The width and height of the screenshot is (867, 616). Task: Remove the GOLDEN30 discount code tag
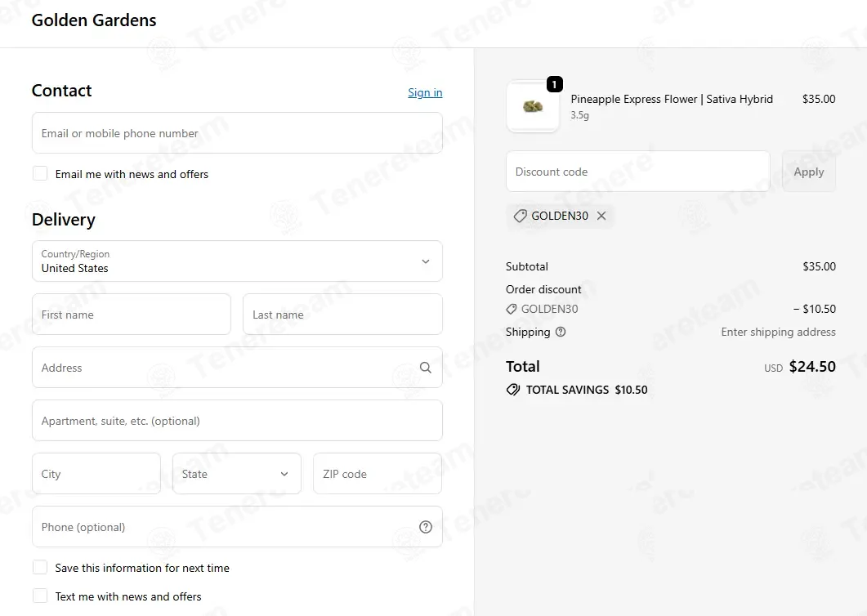coord(601,216)
